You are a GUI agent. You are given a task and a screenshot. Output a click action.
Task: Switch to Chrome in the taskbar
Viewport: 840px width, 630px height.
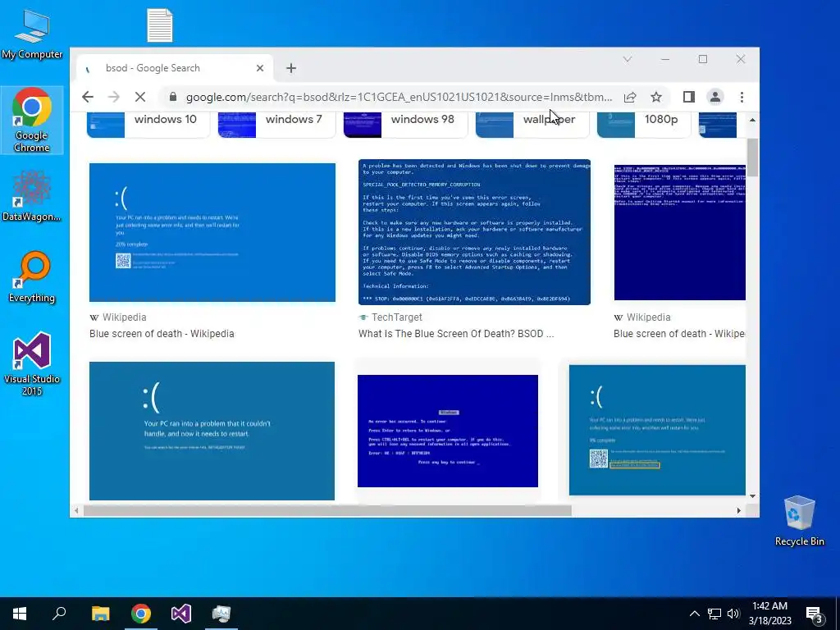pyautogui.click(x=141, y=614)
